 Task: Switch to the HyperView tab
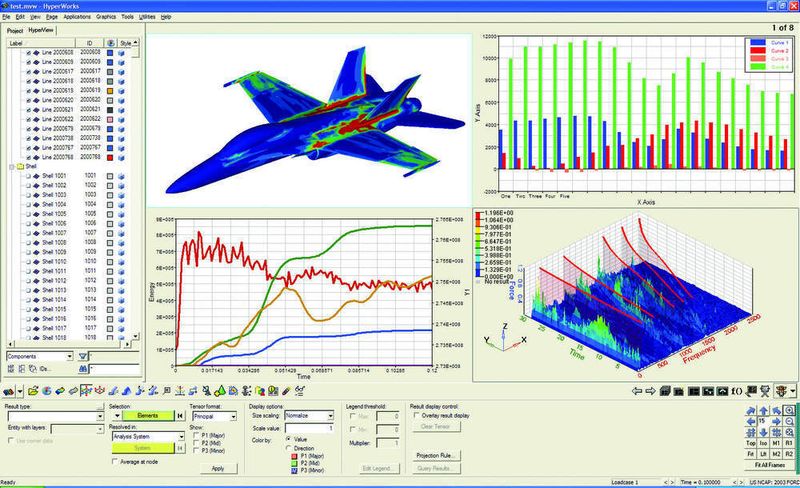[x=41, y=30]
